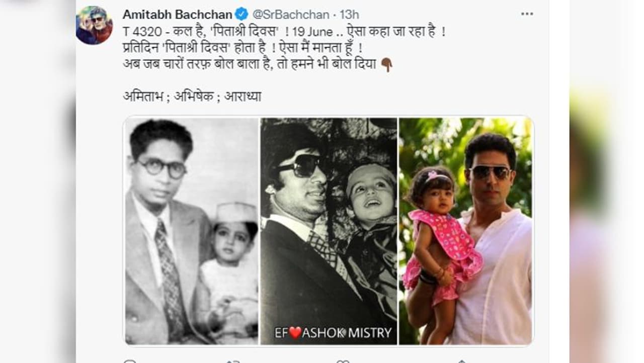Click the pointing-down hand emoji

(386, 65)
